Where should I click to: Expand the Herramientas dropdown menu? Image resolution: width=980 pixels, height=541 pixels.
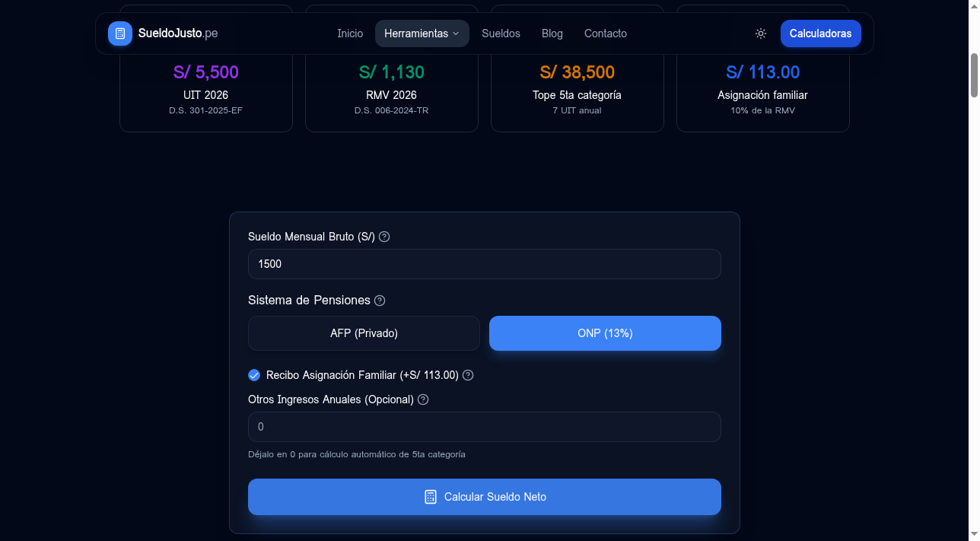[422, 33]
